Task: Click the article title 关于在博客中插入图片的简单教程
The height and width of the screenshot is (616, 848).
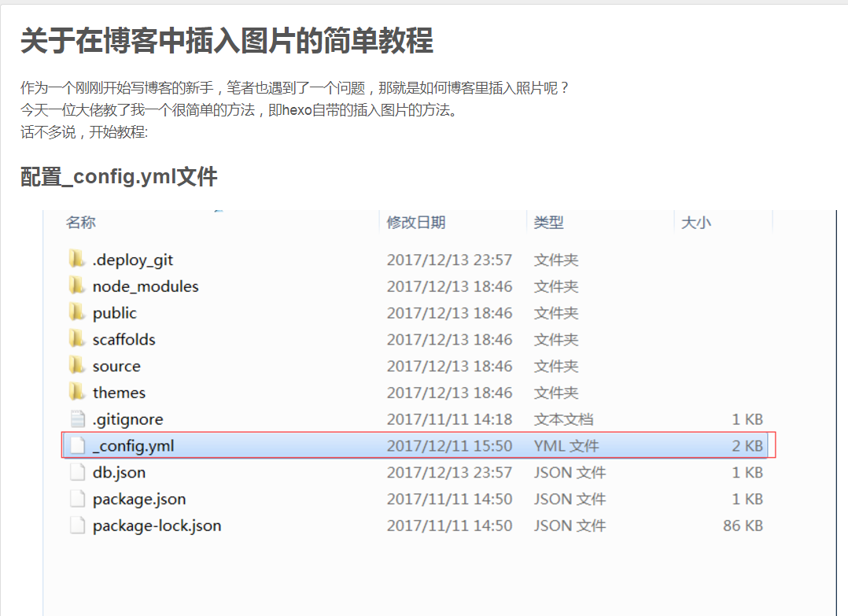Action: click(x=227, y=41)
